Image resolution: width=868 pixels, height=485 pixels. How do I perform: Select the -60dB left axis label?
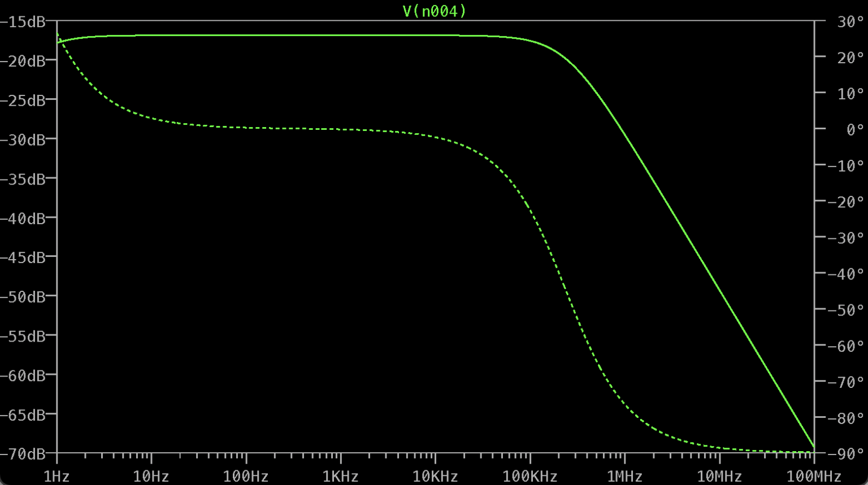23,375
